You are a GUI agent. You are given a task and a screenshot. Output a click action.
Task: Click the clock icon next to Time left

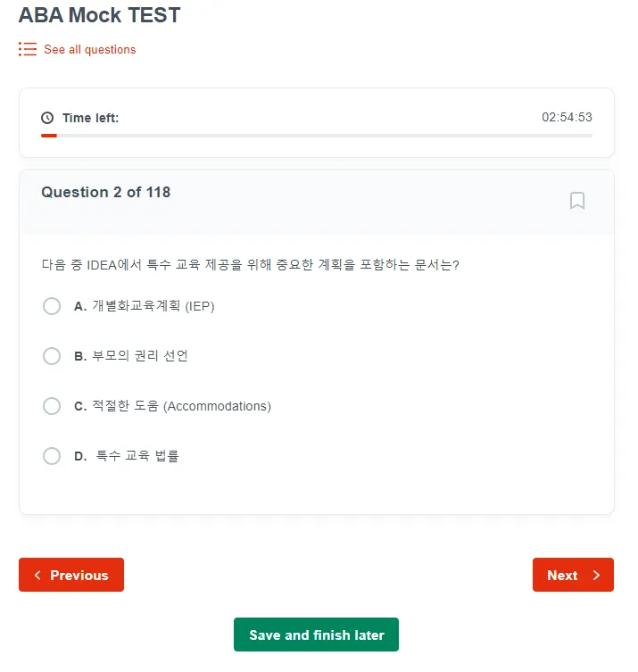[x=47, y=118]
